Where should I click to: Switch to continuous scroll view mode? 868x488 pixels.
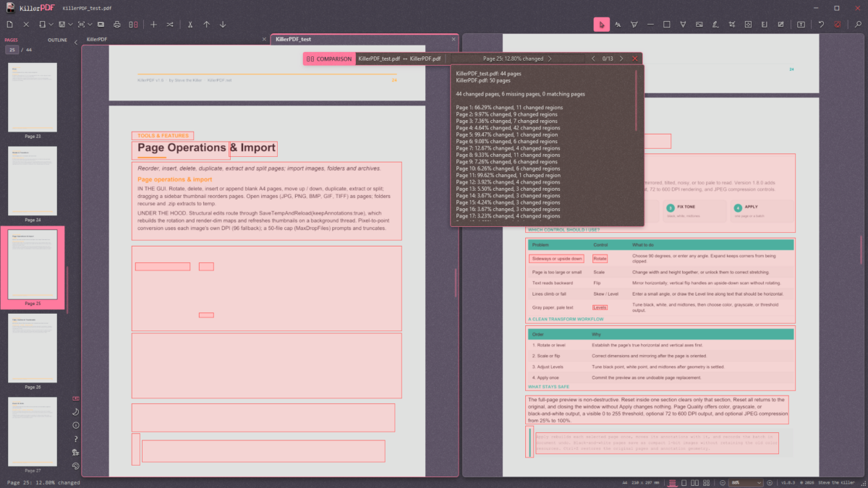point(673,482)
